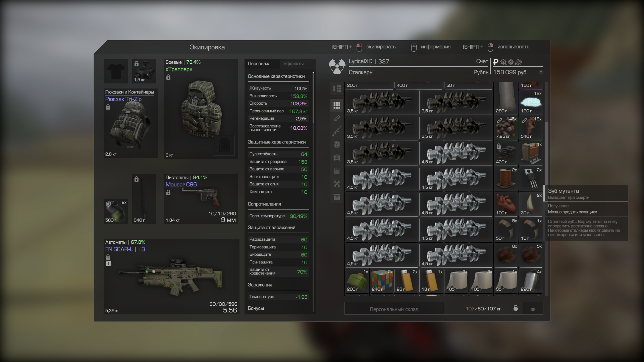
Task: Click the T-shirt clothing slot
Action: [116, 71]
